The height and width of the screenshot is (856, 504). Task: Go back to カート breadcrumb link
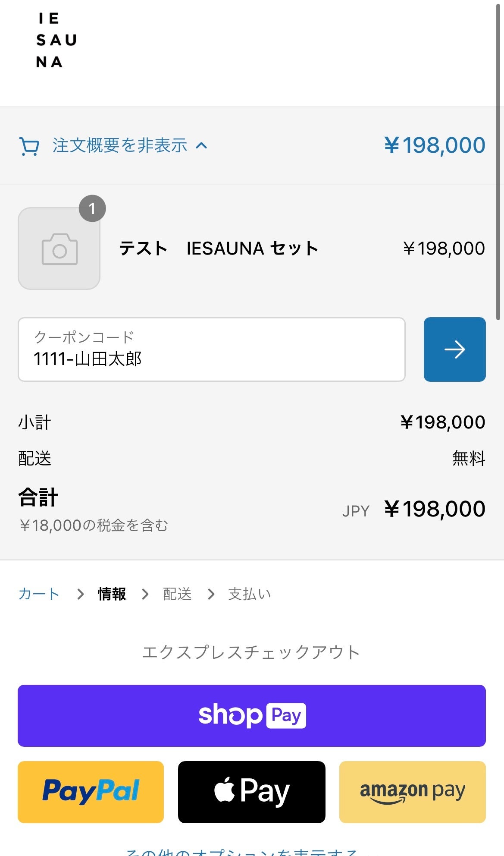point(38,594)
